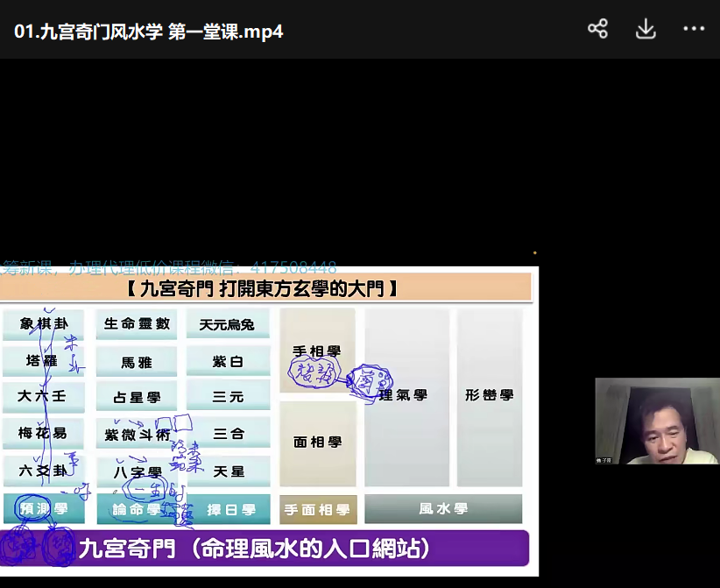Image resolution: width=720 pixels, height=588 pixels.
Task: Select the 馬雅 box
Action: pyautogui.click(x=137, y=361)
